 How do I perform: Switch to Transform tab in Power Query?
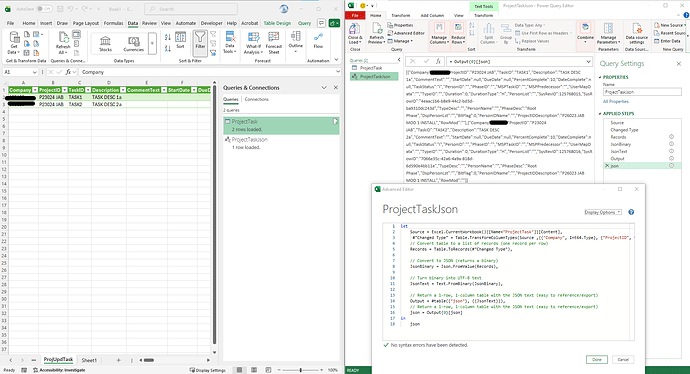pyautogui.click(x=400, y=15)
